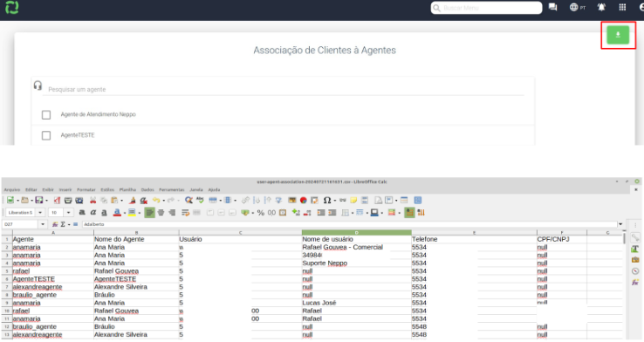Open the Name Box dropdown arrow
Viewport: 644px width, 342px height.
[x=43, y=224]
